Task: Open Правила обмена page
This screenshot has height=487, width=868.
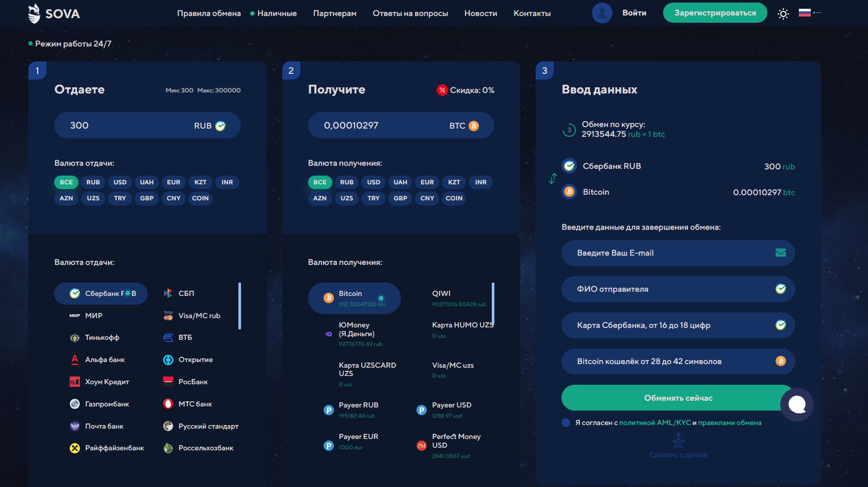Action: [209, 13]
